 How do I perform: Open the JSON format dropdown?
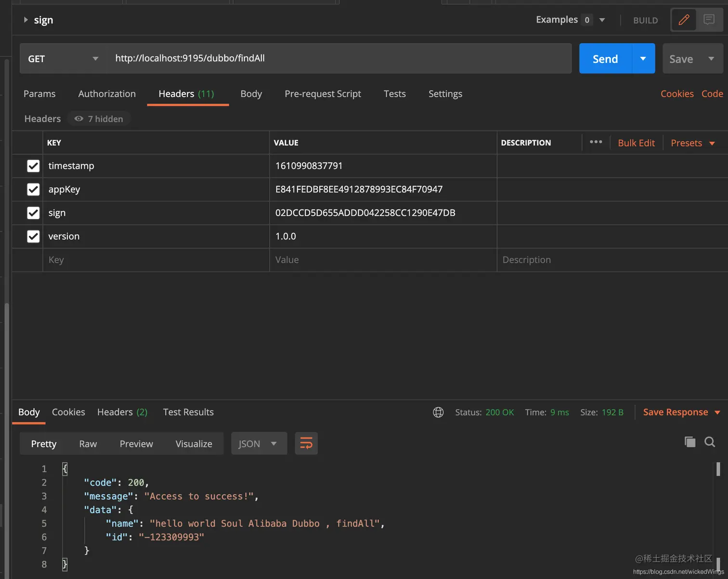[x=259, y=443]
